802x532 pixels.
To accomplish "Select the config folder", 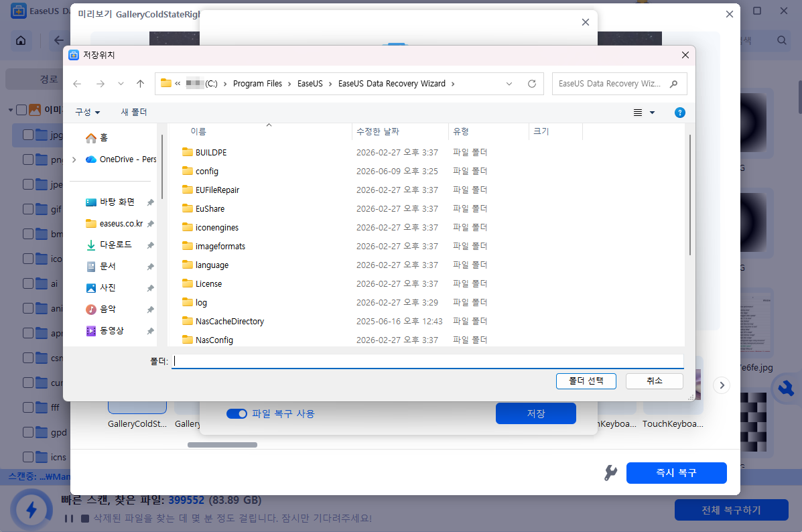I will [200, 172].
